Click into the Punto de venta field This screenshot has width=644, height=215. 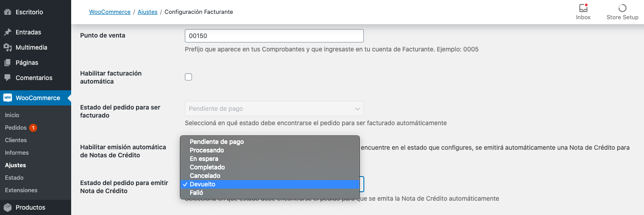(x=274, y=36)
